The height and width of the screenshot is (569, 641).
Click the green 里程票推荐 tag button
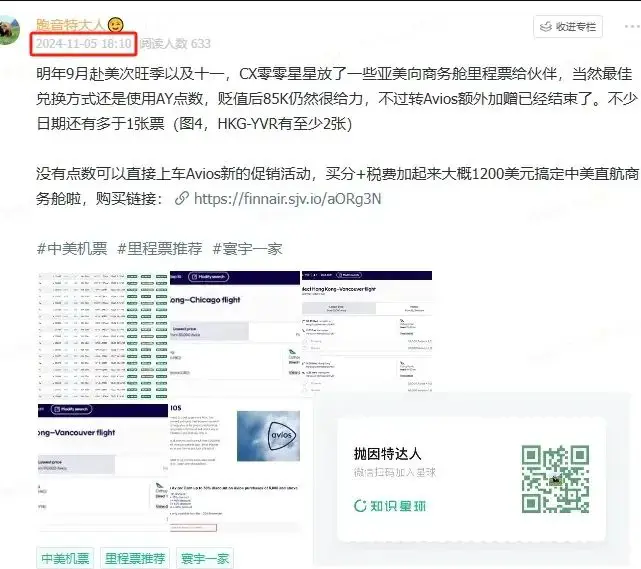coord(135,557)
